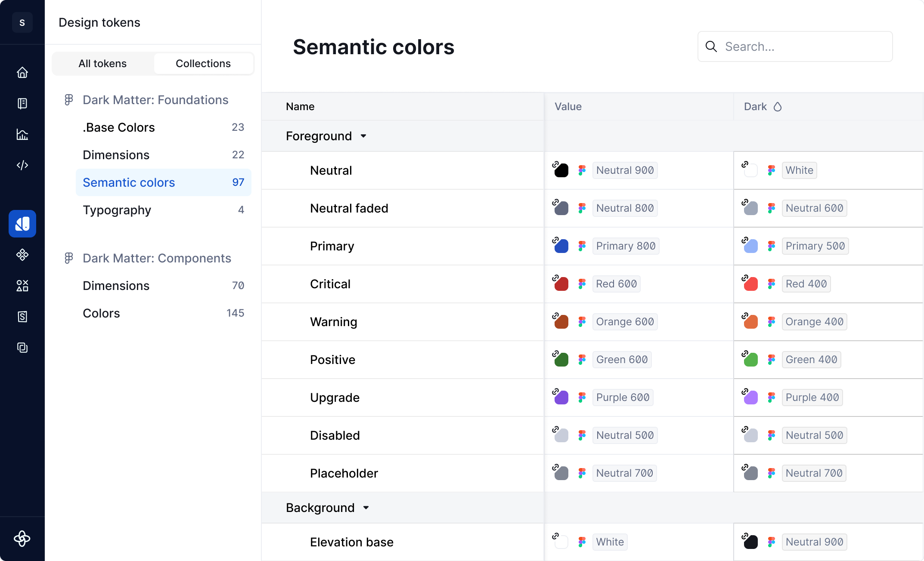The height and width of the screenshot is (561, 924).
Task: Open the Home section in the sidebar
Action: [22, 72]
